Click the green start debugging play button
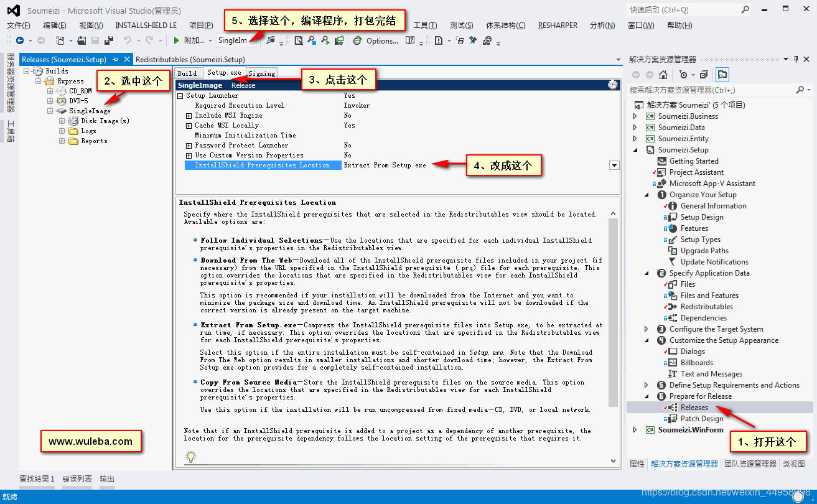Image resolution: width=817 pixels, height=504 pixels. [x=177, y=40]
